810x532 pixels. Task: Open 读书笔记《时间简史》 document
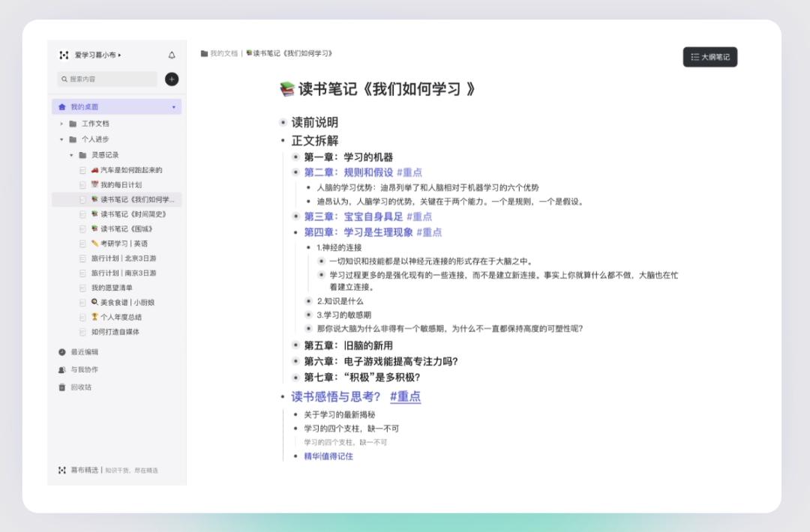point(133,214)
